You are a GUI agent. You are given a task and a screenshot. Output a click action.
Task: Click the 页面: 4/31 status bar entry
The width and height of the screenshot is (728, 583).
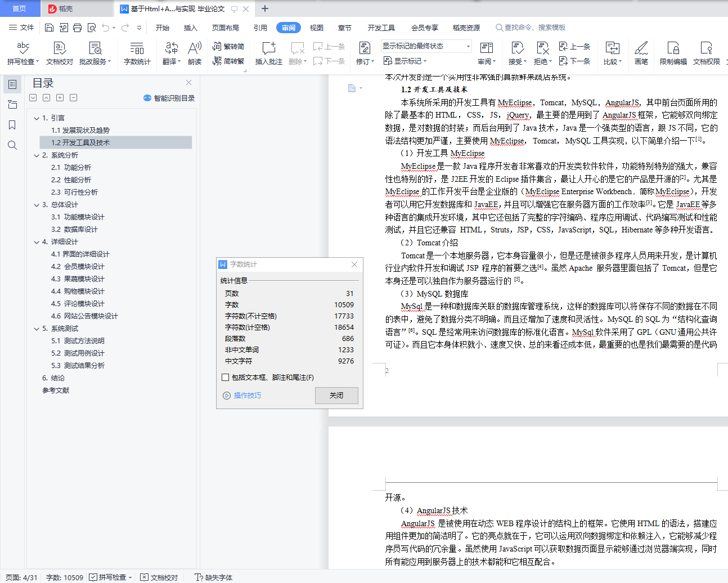point(21,577)
